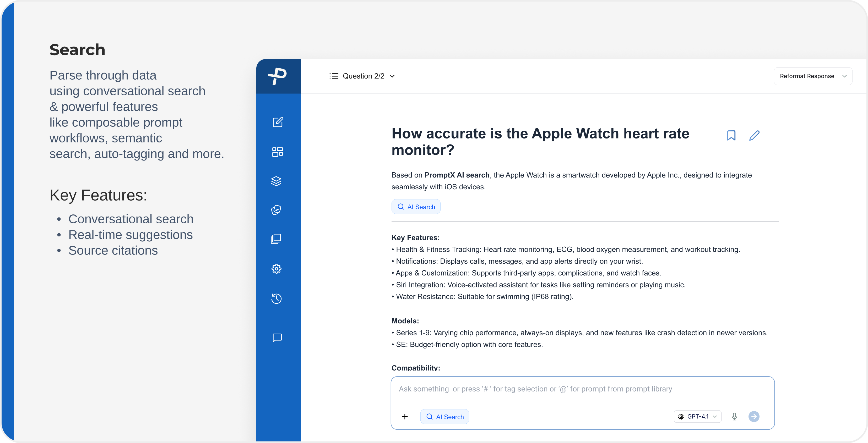Image resolution: width=868 pixels, height=443 pixels.
Task: Open the feedback chat bubble icon
Action: point(277,338)
